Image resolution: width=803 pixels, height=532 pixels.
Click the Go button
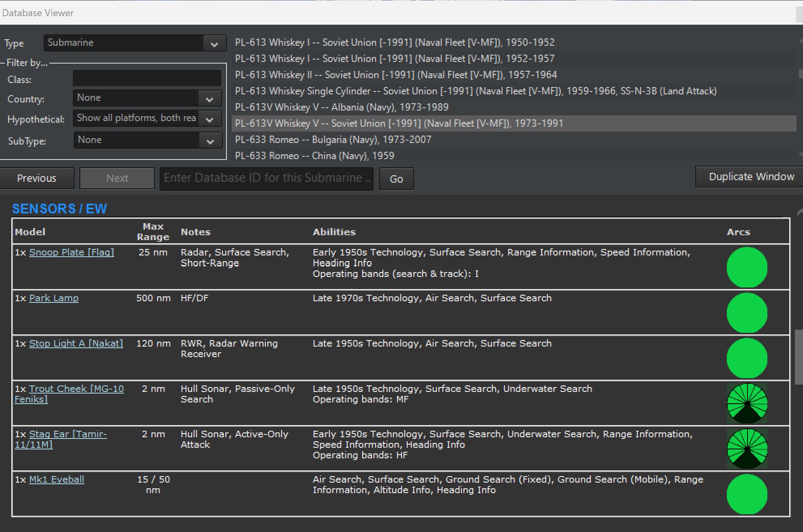396,179
